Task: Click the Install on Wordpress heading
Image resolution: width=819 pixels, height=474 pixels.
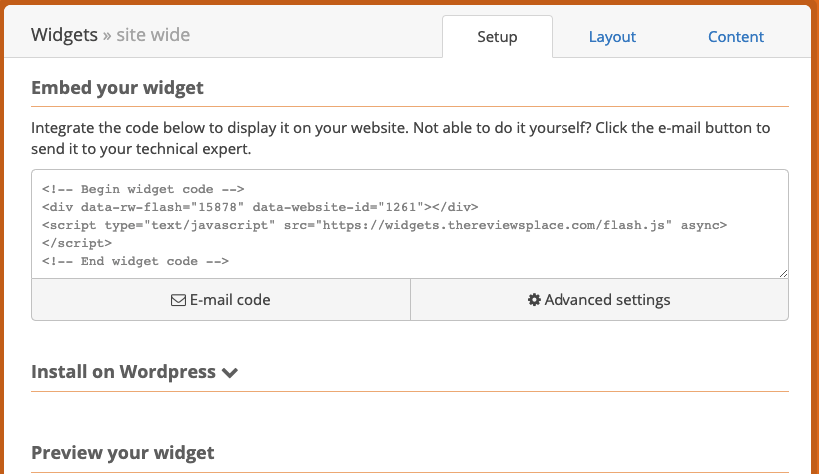Action: [123, 372]
